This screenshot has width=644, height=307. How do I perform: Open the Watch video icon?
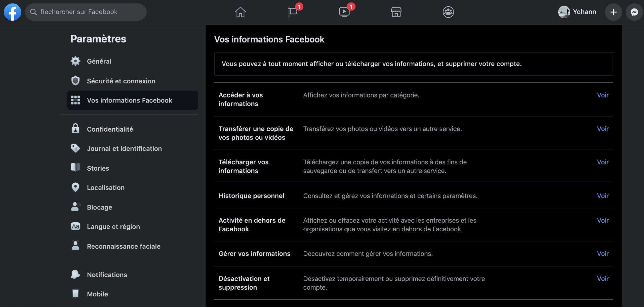click(x=344, y=12)
